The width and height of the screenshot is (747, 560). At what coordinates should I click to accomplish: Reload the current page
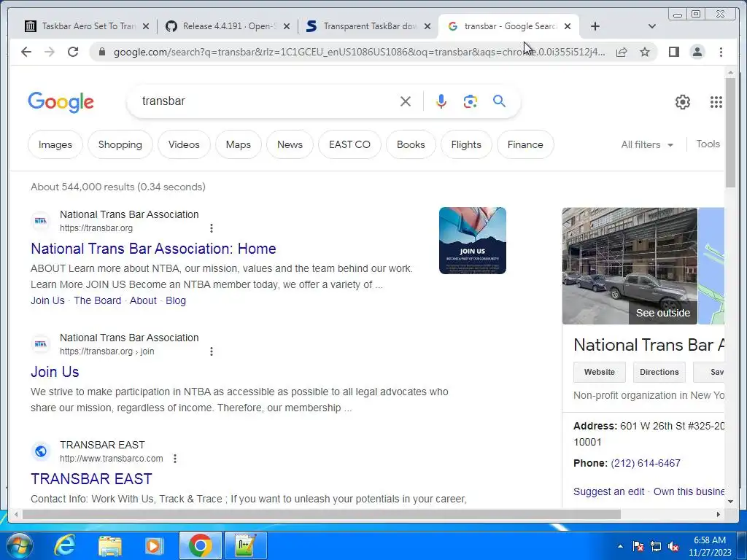coord(73,52)
